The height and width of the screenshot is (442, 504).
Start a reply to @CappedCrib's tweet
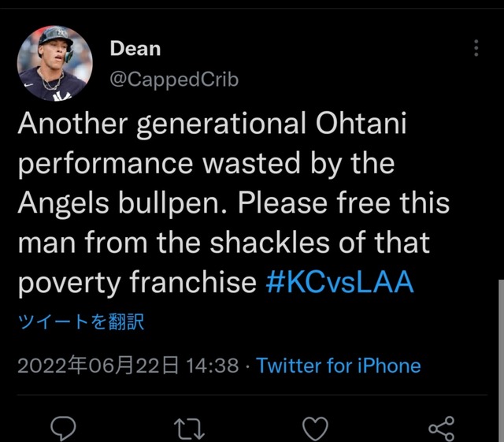coord(63,428)
